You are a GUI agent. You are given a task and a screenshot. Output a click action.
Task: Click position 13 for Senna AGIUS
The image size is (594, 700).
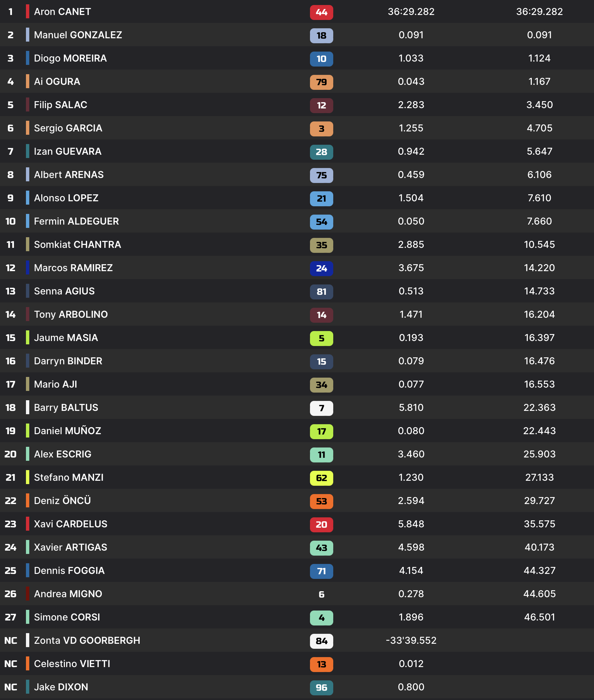tap(10, 291)
